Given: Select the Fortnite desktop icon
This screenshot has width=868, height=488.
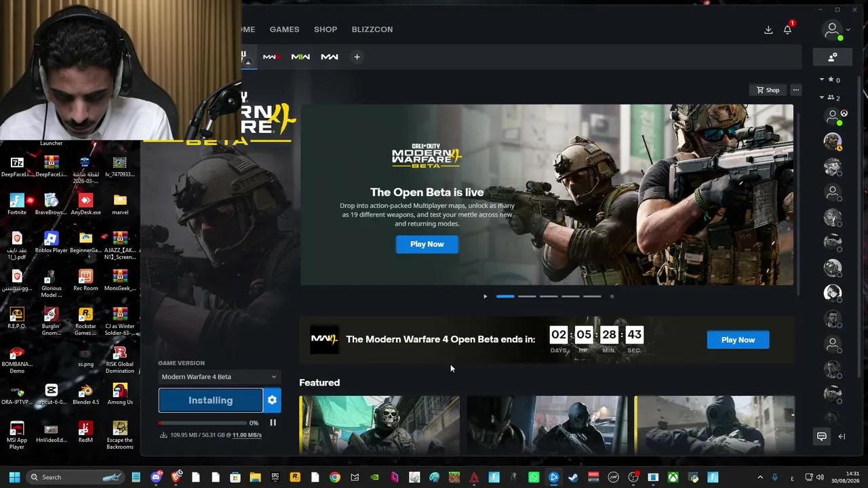Looking at the screenshot, I should click(17, 203).
